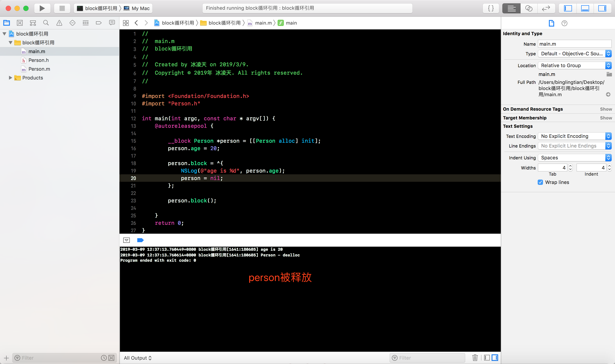The height and width of the screenshot is (364, 615).
Task: Choose the My Mac destination
Action: (x=137, y=8)
